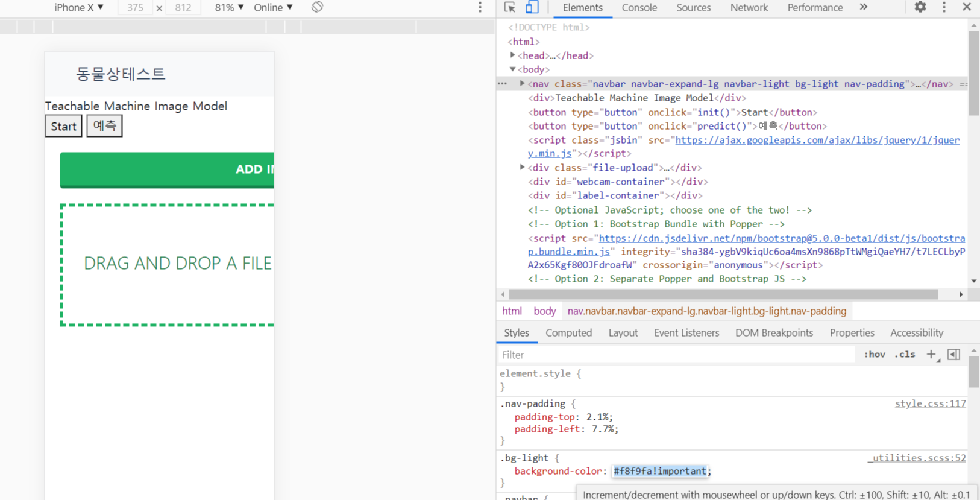Collapse the body element node

pos(513,69)
